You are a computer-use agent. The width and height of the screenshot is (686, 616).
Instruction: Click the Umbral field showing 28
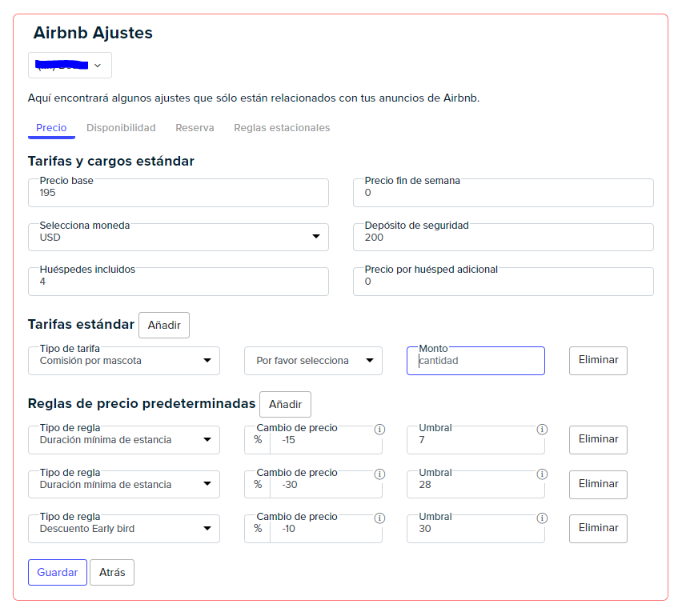tap(475, 485)
